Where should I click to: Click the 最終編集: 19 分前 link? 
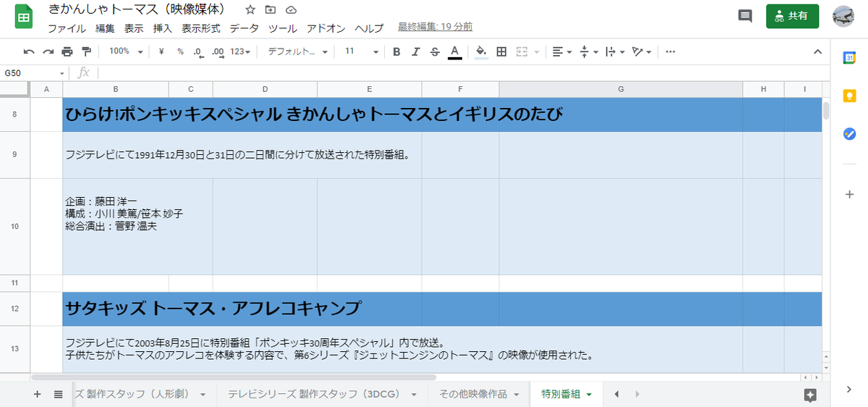[x=435, y=27]
